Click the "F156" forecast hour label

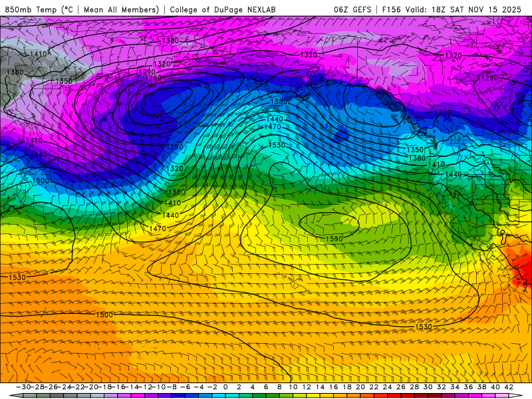392,9
